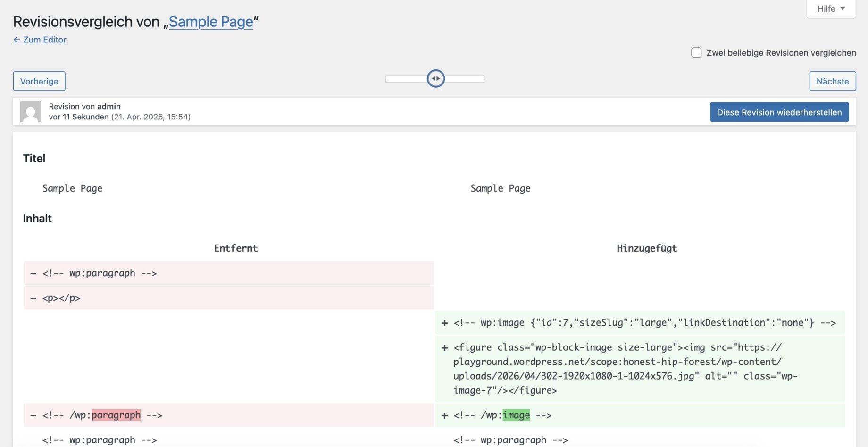Click Diese Revision wiederherstellen button
The height and width of the screenshot is (447, 868).
pos(779,112)
